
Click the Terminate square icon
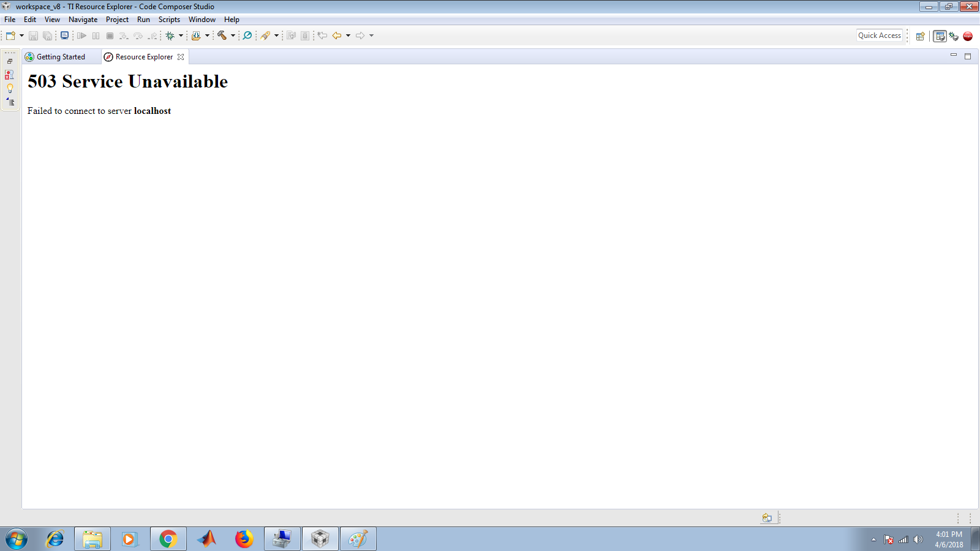click(110, 36)
